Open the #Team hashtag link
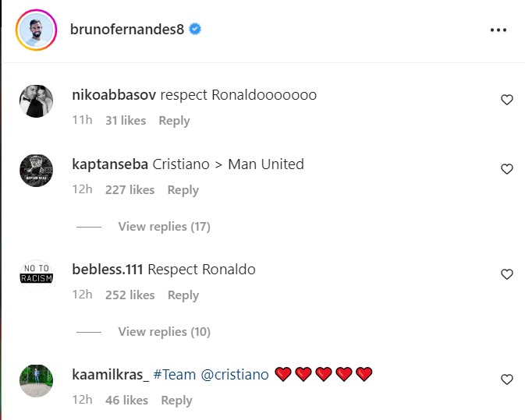 pyautogui.click(x=174, y=375)
